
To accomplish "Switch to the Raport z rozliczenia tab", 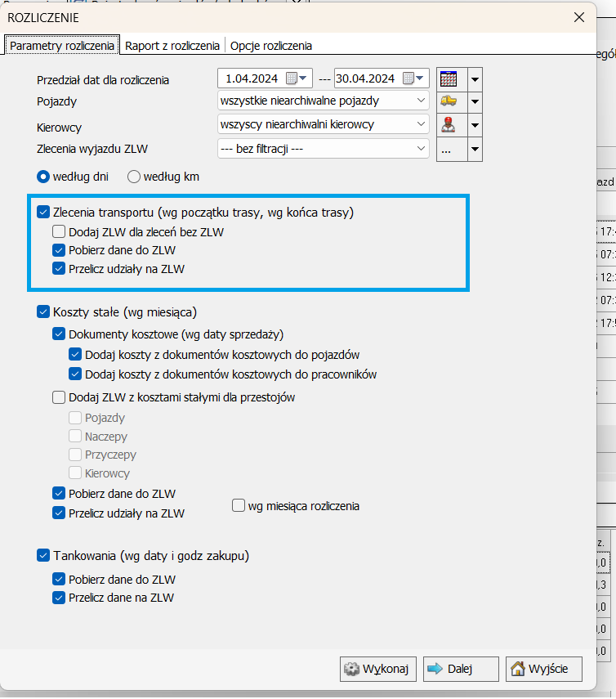I will point(172,46).
